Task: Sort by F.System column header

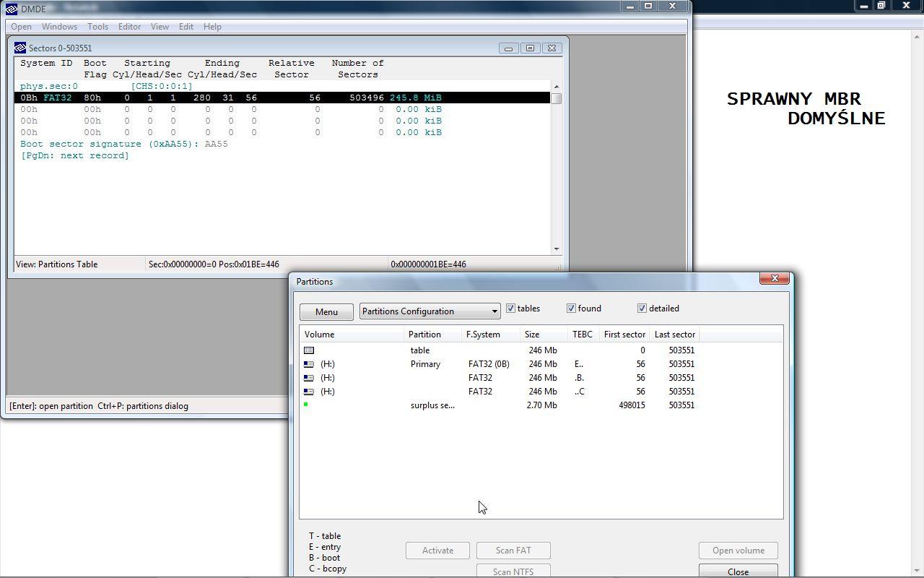Action: (491, 335)
